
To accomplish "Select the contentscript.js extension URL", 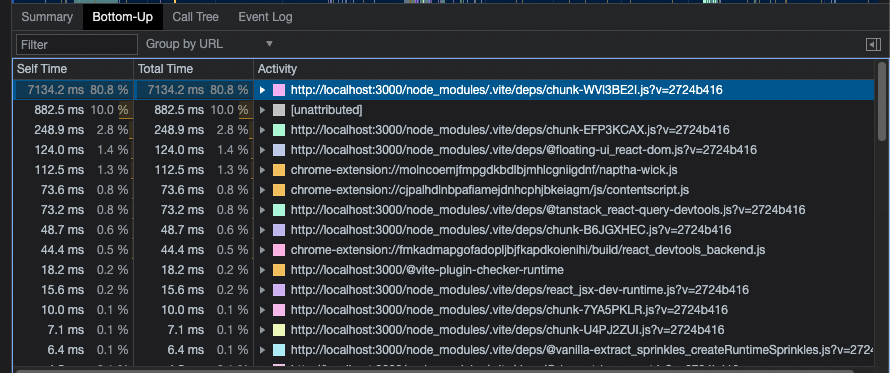I will 490,190.
